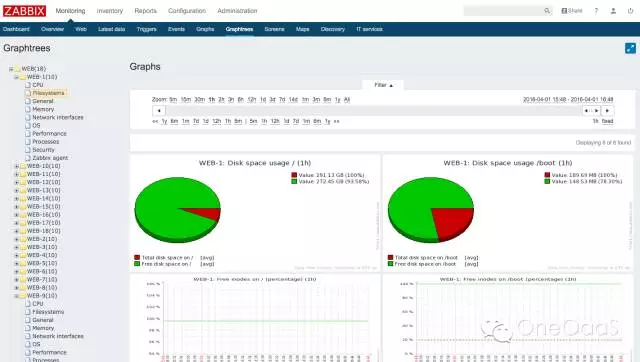Expand the WEB-11(10) node
The image size is (640, 362).
(x=17, y=174)
